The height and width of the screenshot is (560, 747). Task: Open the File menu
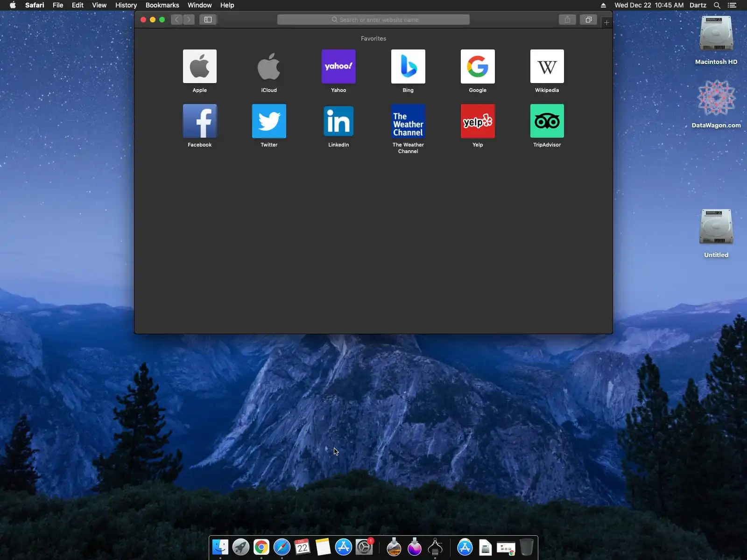click(58, 5)
